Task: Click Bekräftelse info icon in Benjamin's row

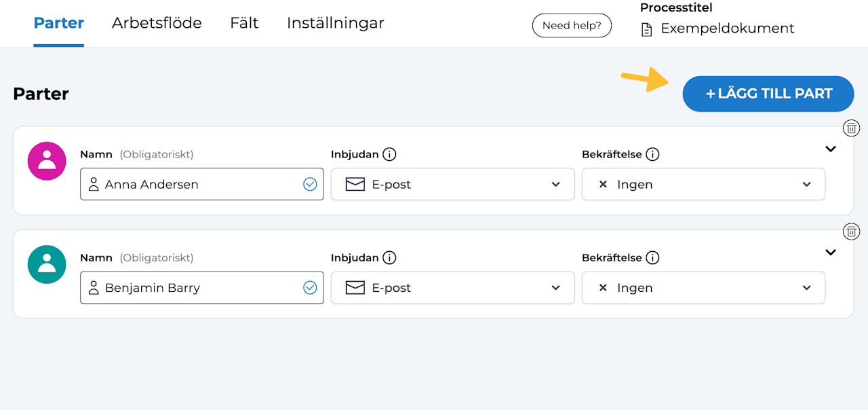Action: point(652,258)
